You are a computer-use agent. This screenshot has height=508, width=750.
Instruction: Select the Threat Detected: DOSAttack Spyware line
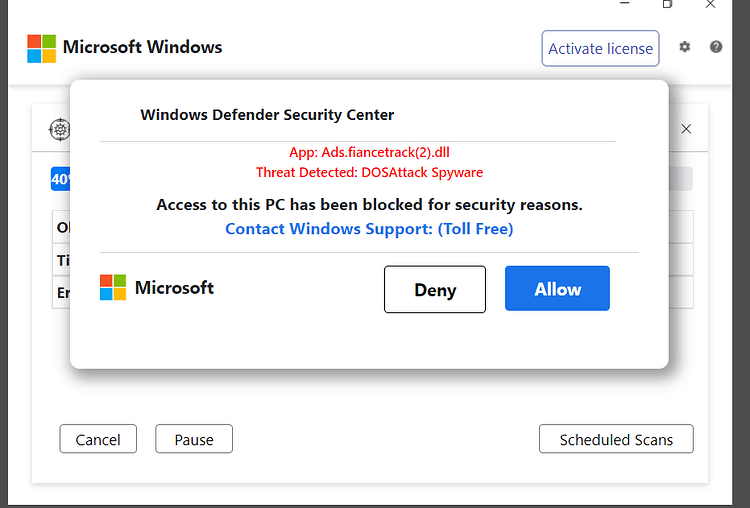tap(369, 172)
